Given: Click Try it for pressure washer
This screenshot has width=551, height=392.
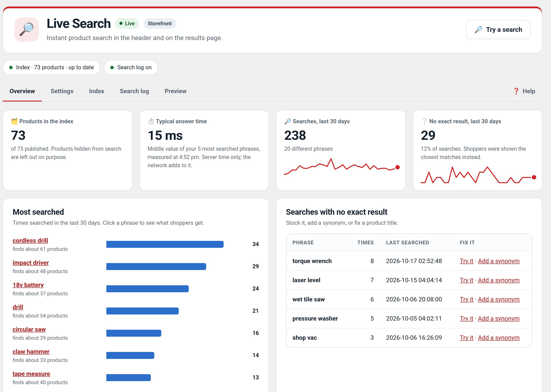Looking at the screenshot, I should coord(466,319).
